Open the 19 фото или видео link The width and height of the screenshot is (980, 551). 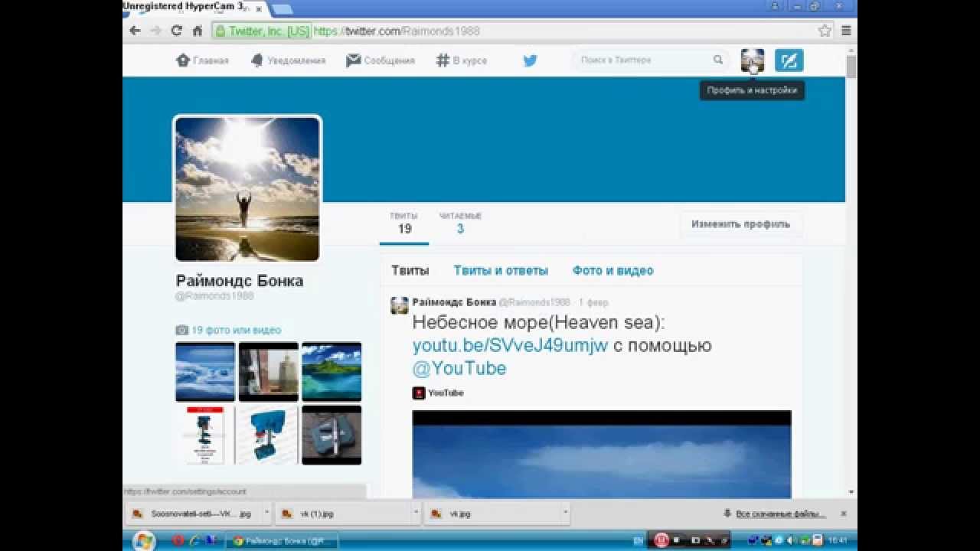point(236,330)
